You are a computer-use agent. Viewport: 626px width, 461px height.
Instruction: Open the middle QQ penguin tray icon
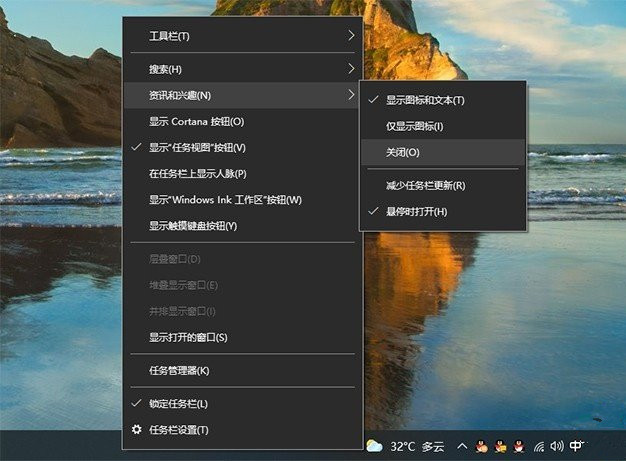(500, 446)
